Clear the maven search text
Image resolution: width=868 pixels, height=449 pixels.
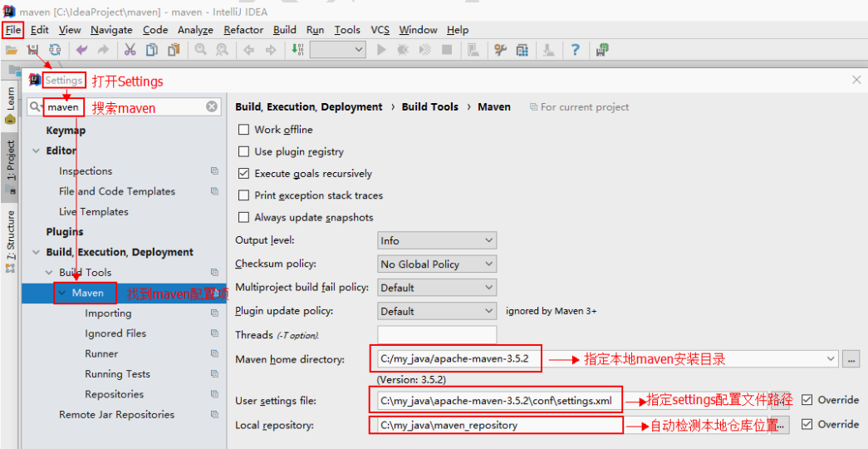212,106
